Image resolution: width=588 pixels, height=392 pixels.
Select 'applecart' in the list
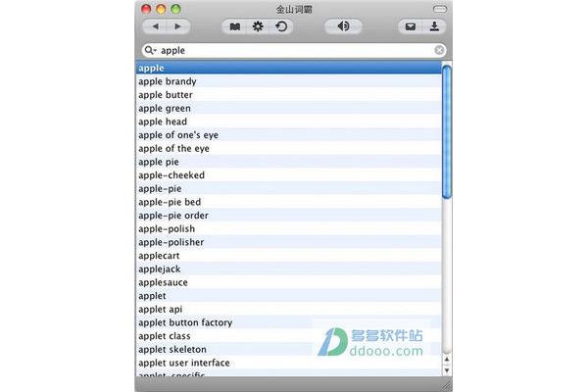click(289, 256)
